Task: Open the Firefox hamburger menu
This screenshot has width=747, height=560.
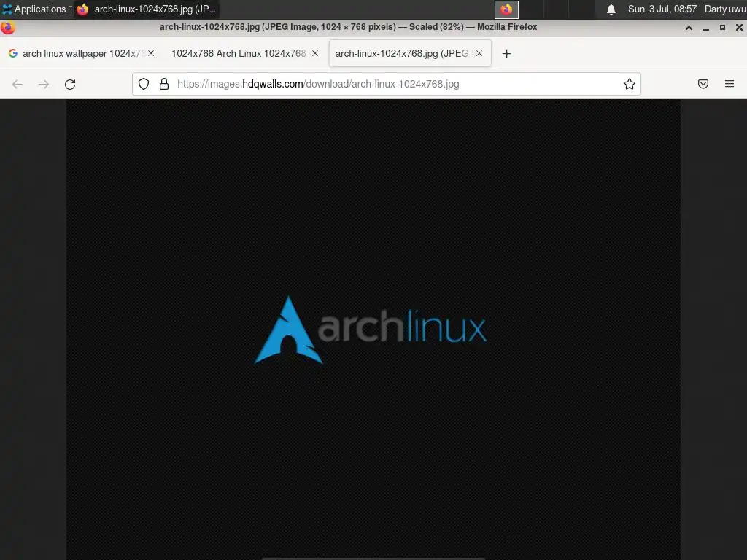Action: [x=729, y=85]
